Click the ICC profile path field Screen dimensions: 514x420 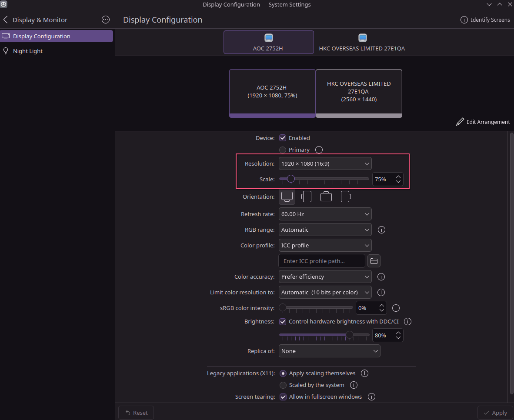pos(322,261)
